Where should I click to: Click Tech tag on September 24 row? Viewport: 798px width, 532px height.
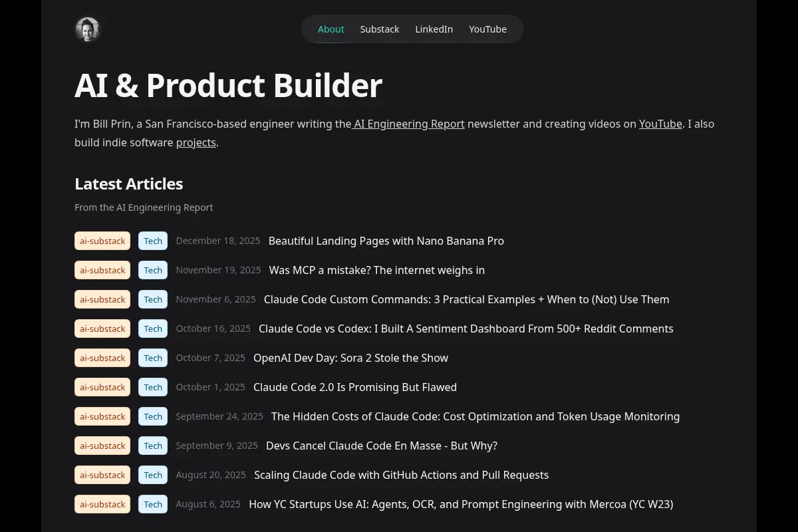tap(153, 416)
